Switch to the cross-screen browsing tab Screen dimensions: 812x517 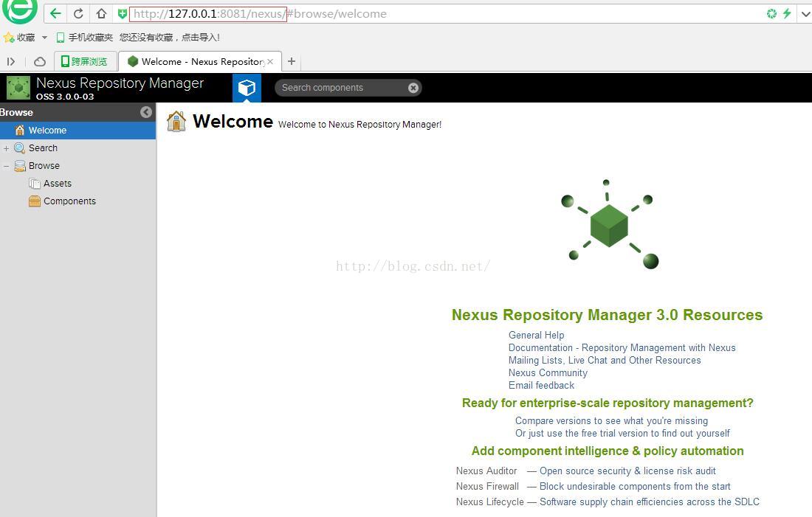pyautogui.click(x=84, y=62)
